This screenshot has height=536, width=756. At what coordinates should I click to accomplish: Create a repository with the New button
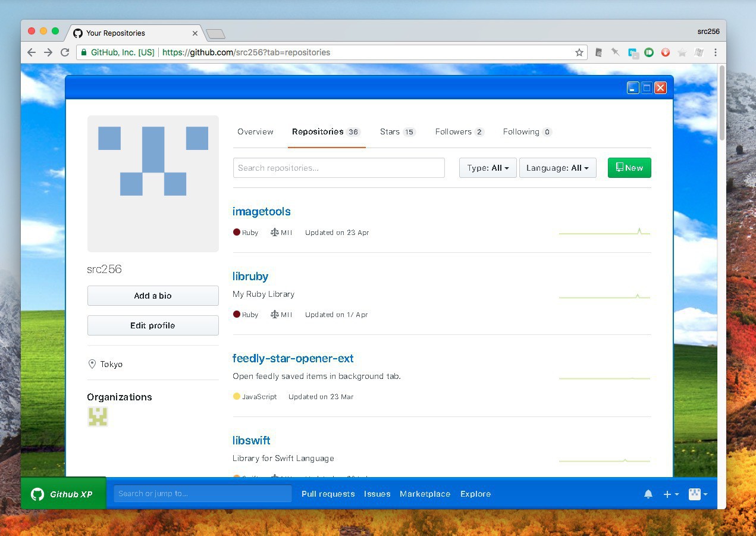(x=629, y=168)
